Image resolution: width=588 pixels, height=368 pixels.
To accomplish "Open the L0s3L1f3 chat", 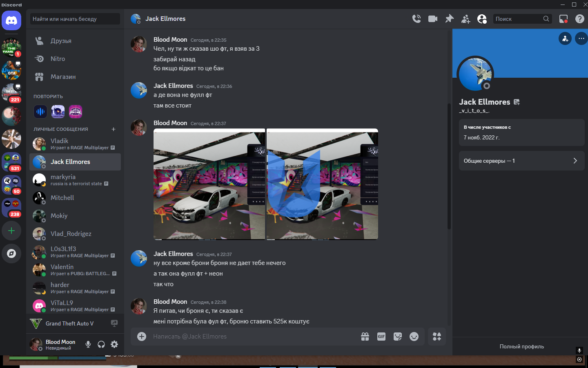I will click(x=75, y=252).
